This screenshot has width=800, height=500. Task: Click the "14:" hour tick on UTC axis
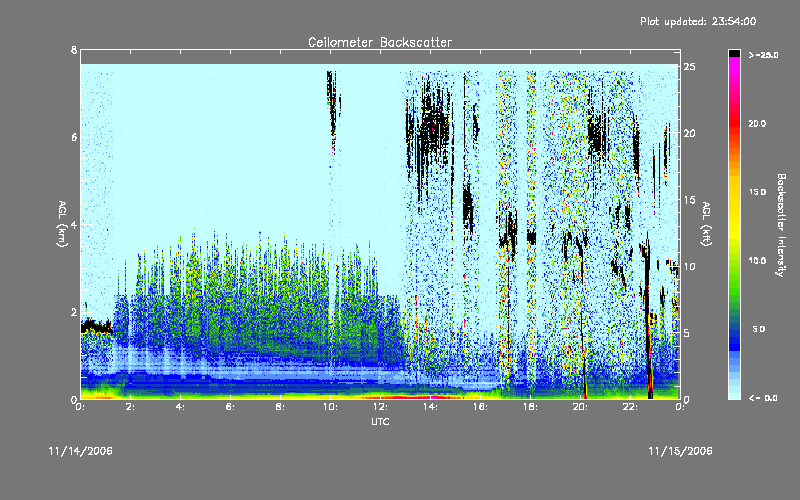click(x=430, y=407)
